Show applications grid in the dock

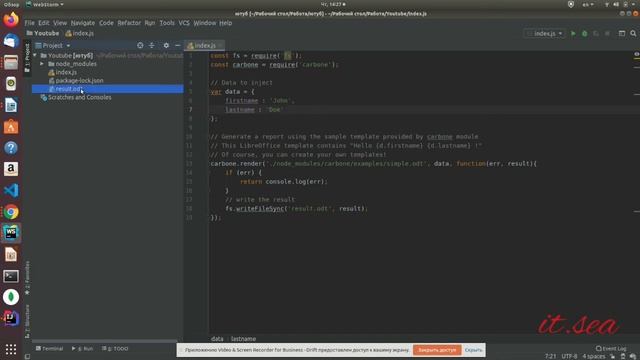click(11, 349)
